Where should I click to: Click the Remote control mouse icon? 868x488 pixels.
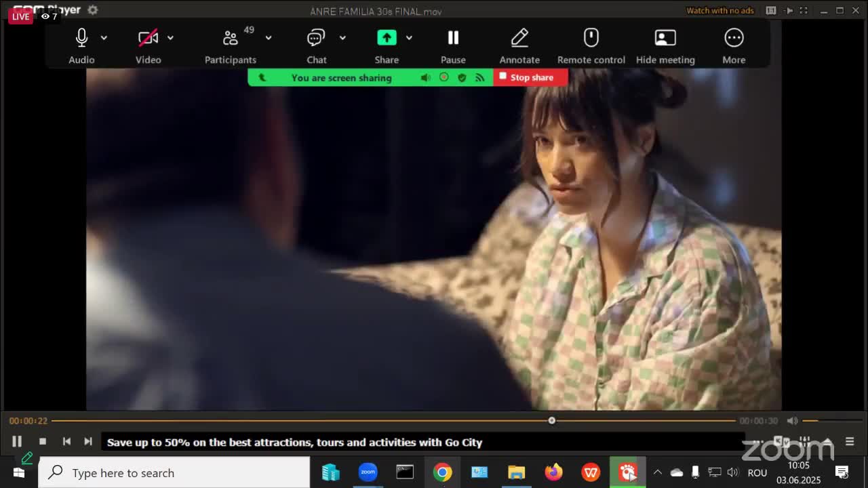pyautogui.click(x=591, y=38)
